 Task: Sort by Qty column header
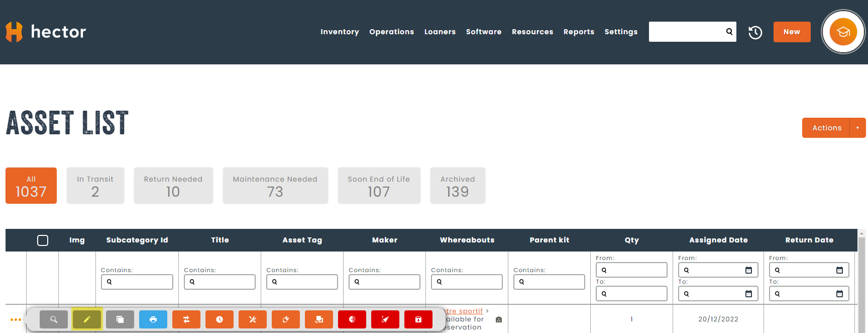[632, 240]
